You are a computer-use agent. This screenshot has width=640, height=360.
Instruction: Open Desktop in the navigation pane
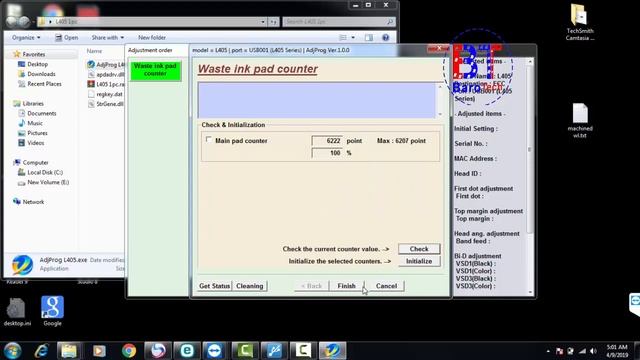pyautogui.click(x=37, y=64)
